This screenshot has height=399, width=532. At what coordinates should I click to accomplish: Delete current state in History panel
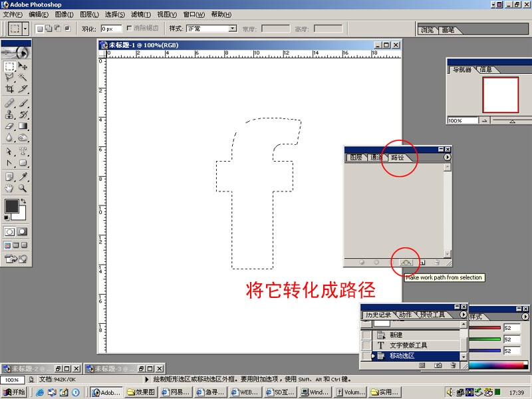[x=453, y=365]
